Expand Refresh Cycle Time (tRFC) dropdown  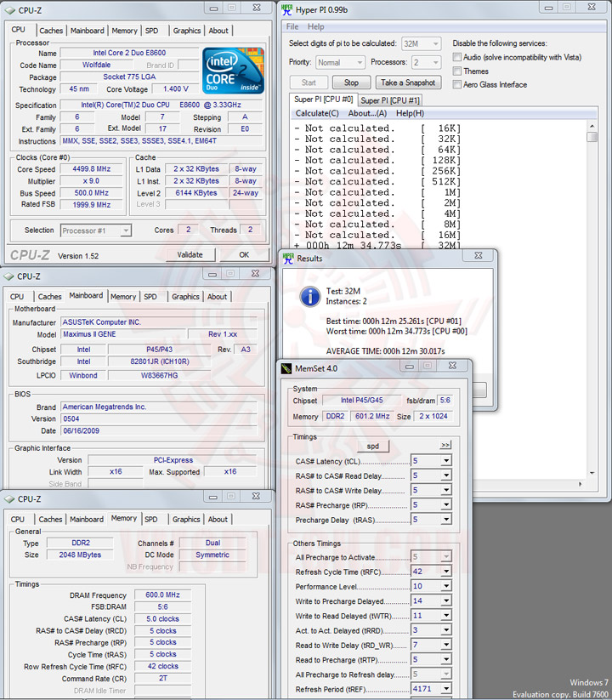pyautogui.click(x=446, y=572)
